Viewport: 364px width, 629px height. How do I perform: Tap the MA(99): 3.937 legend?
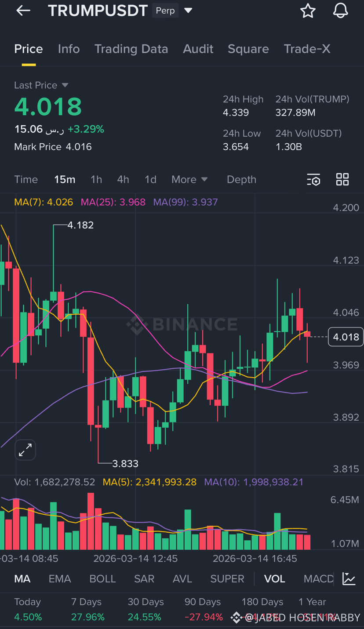[x=186, y=202]
